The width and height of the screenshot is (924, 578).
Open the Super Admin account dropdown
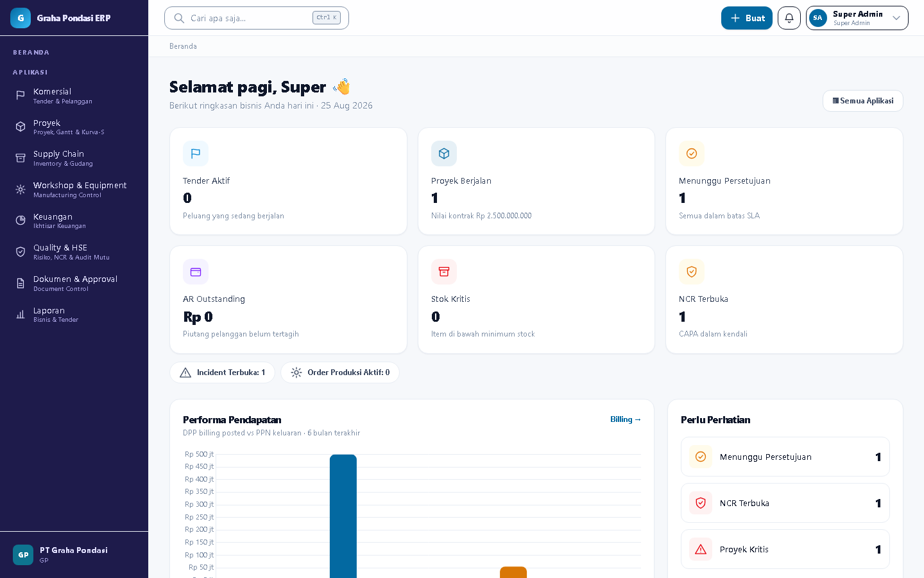[857, 18]
